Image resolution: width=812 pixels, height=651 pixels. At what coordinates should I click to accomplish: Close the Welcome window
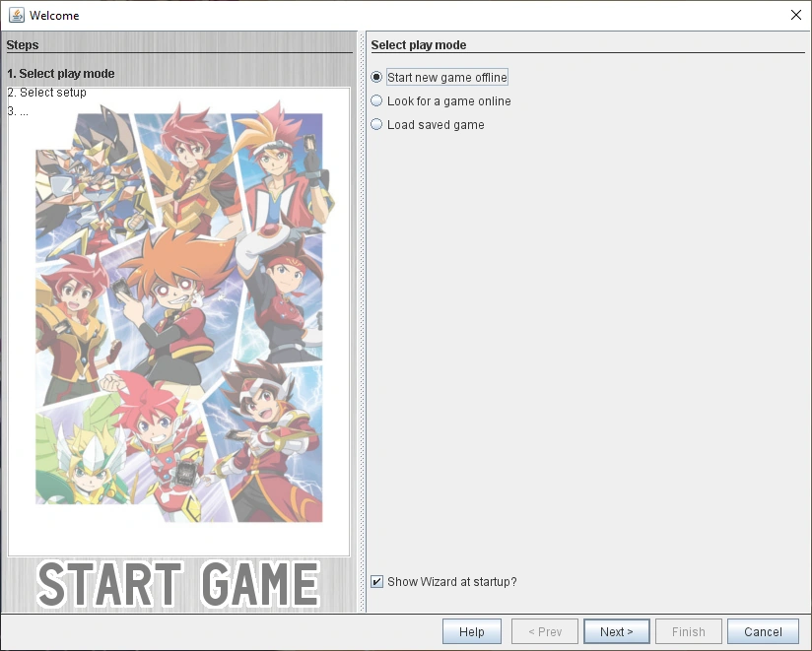[796, 15]
